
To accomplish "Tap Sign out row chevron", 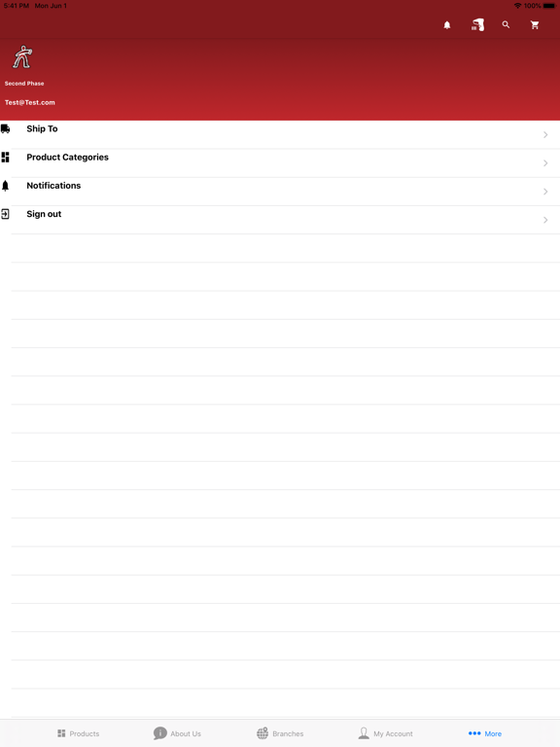I will click(x=545, y=220).
